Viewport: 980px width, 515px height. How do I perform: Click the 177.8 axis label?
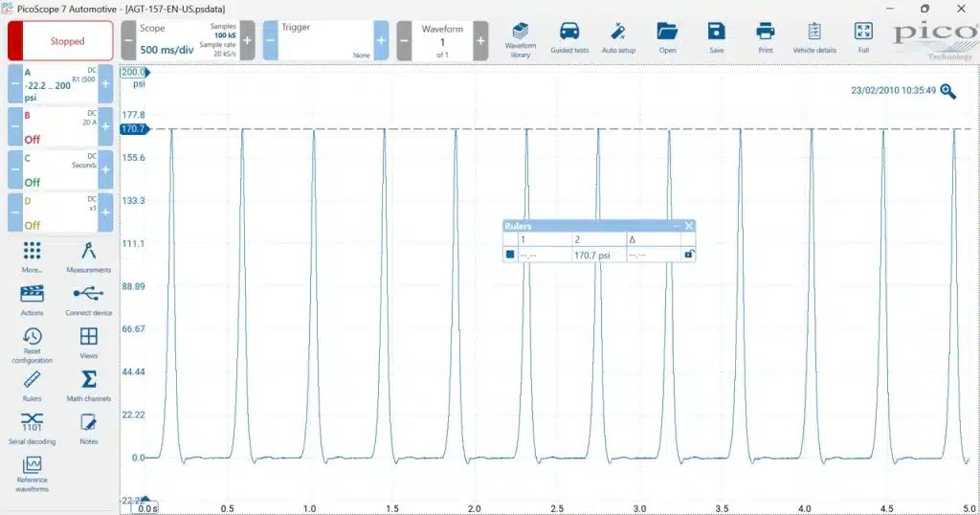click(134, 114)
